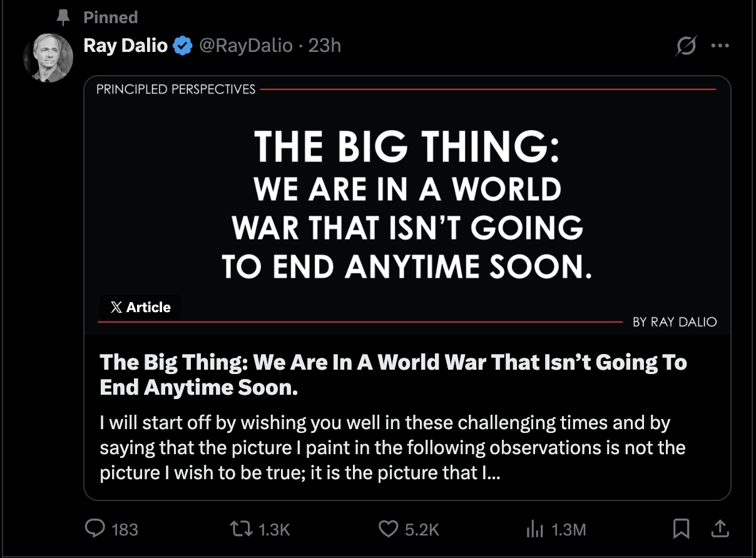Open the @RayDalio handle link
Image resolution: width=756 pixels, height=558 pixels.
pyautogui.click(x=245, y=46)
